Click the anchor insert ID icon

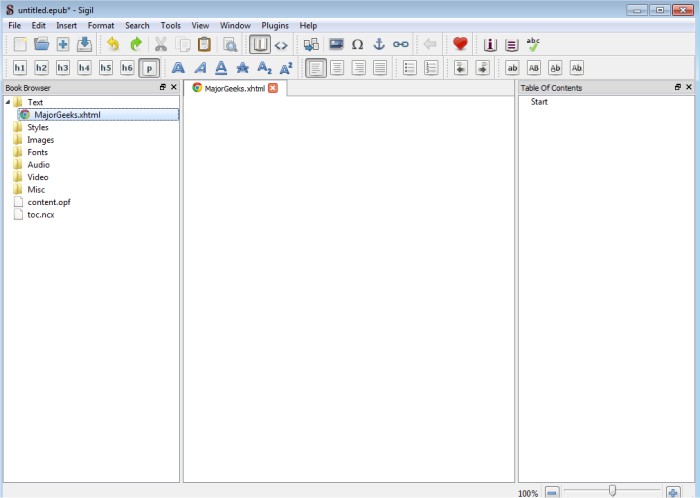[x=379, y=44]
